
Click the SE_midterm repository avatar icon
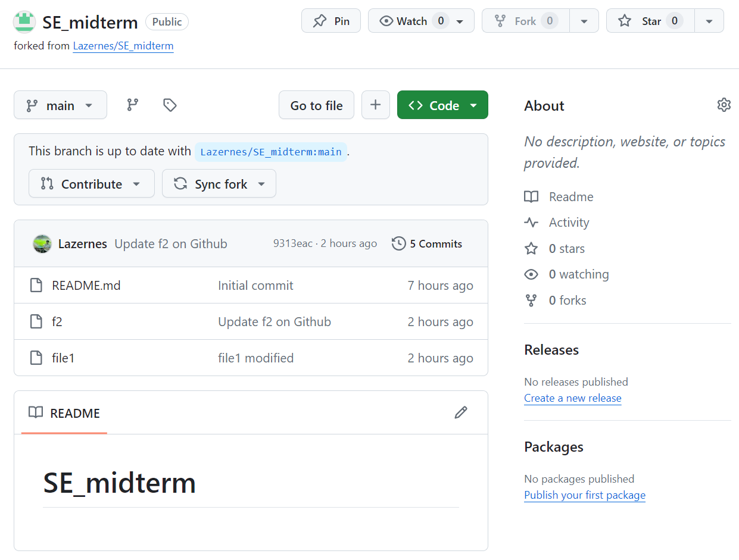(x=24, y=21)
